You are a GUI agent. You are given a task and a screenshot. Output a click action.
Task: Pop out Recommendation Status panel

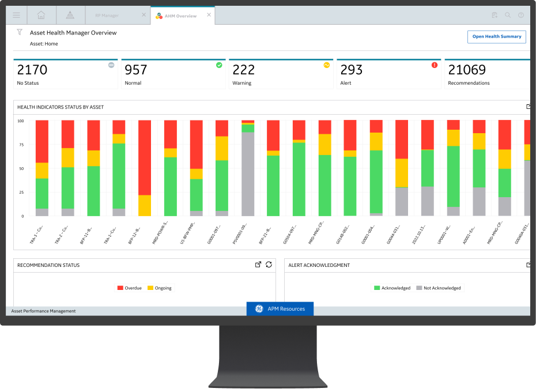point(258,265)
